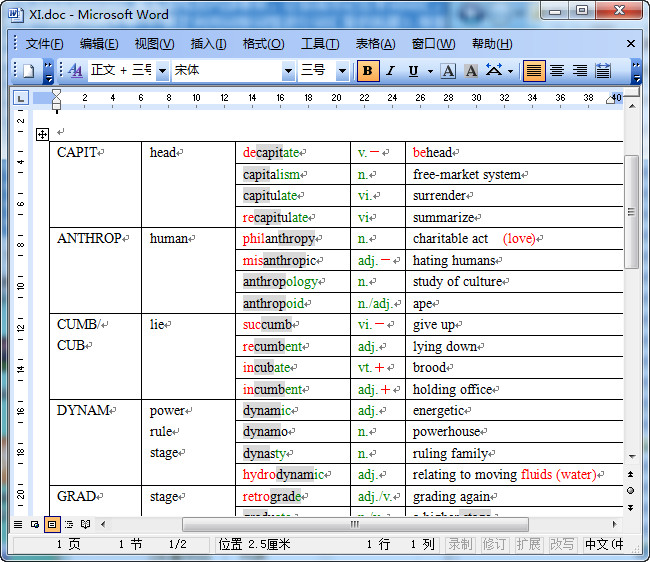This screenshot has width=650, height=562.
Task: Switch to Normal view icon
Action: coord(18,524)
